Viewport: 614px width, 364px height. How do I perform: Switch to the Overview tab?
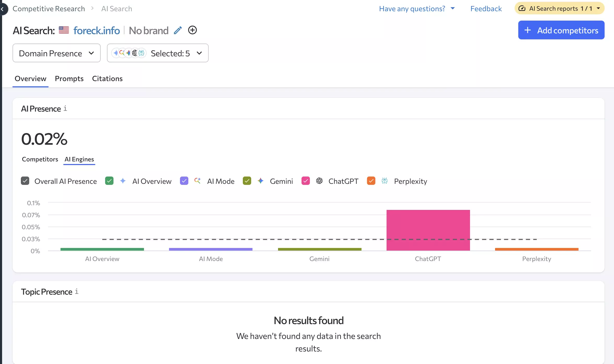(x=31, y=79)
